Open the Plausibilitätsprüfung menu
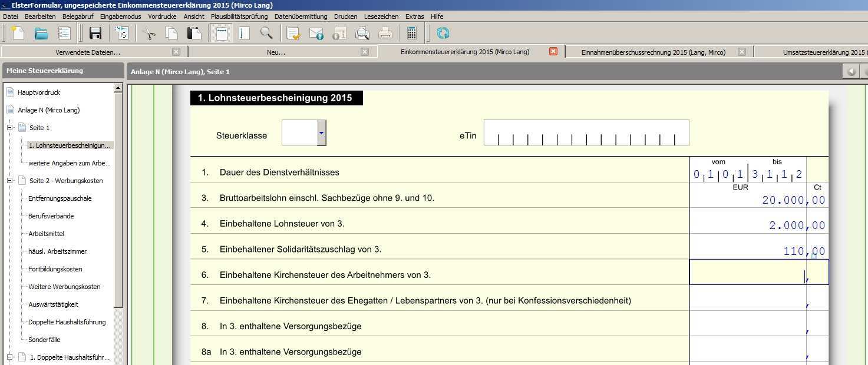Image resolution: width=868 pixels, height=365 pixels. tap(239, 16)
